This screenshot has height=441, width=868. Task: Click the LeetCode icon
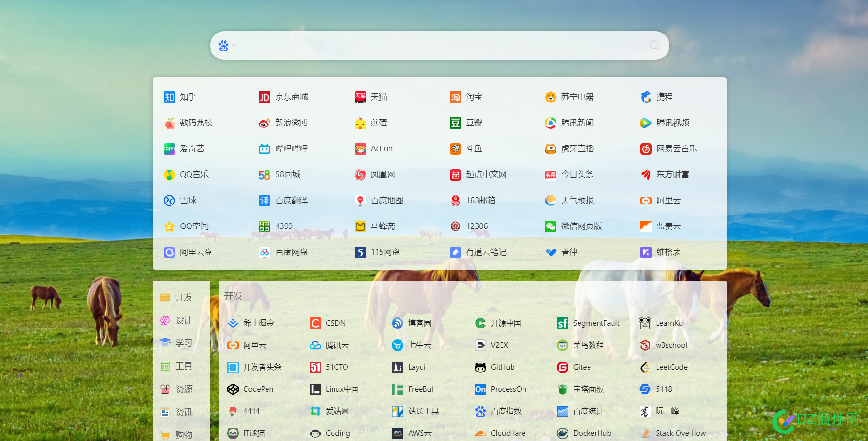click(x=645, y=367)
